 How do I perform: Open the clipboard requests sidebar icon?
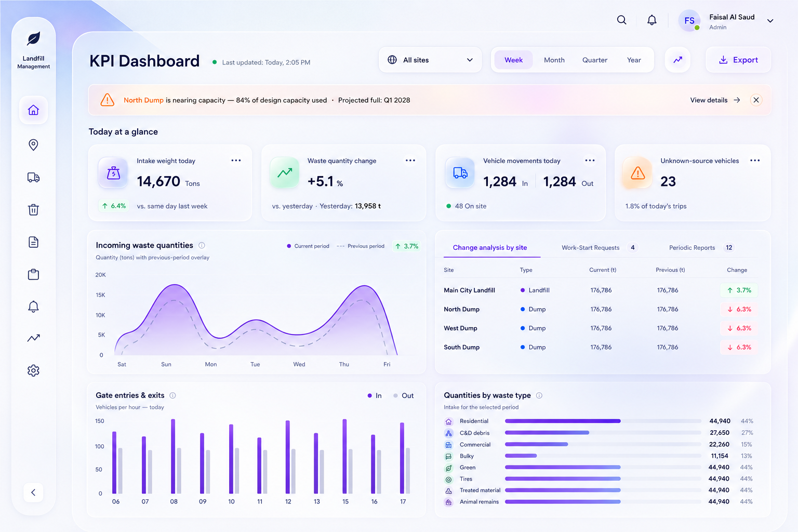(x=33, y=274)
